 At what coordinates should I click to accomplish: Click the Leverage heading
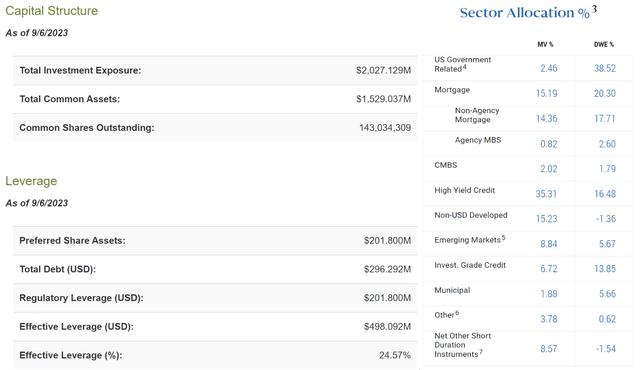(x=31, y=181)
